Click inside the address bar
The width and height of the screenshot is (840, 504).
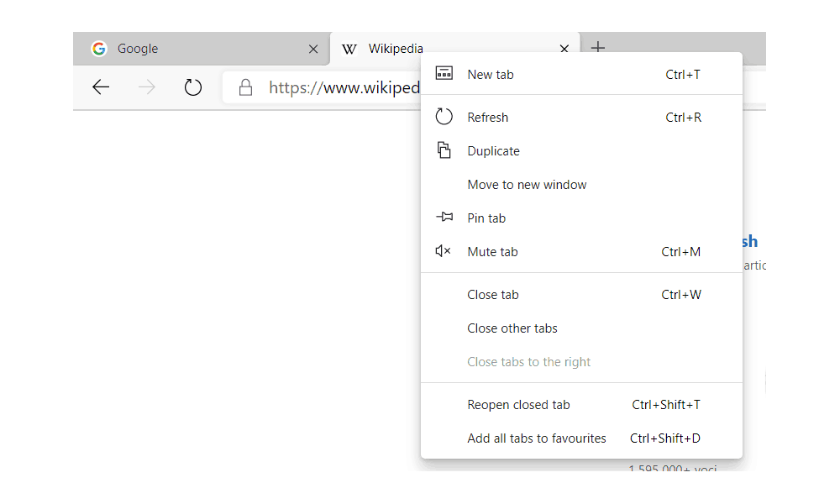click(336, 87)
